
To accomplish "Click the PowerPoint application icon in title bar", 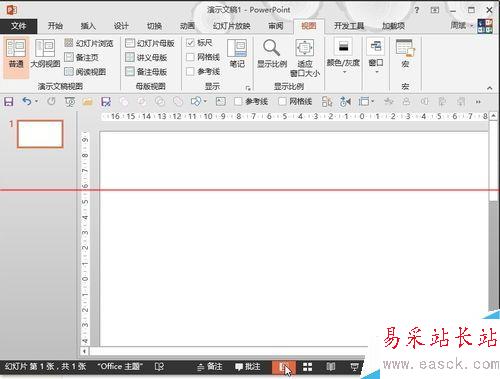I will 12,10.
